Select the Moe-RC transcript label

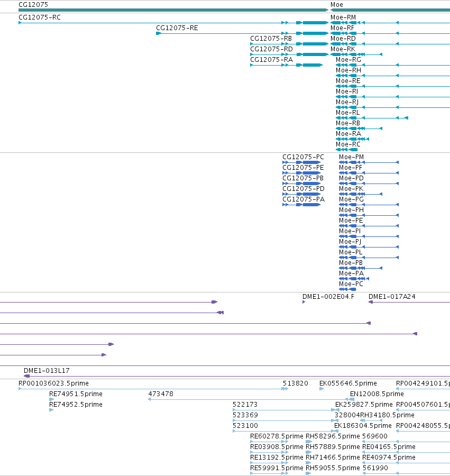[348, 144]
